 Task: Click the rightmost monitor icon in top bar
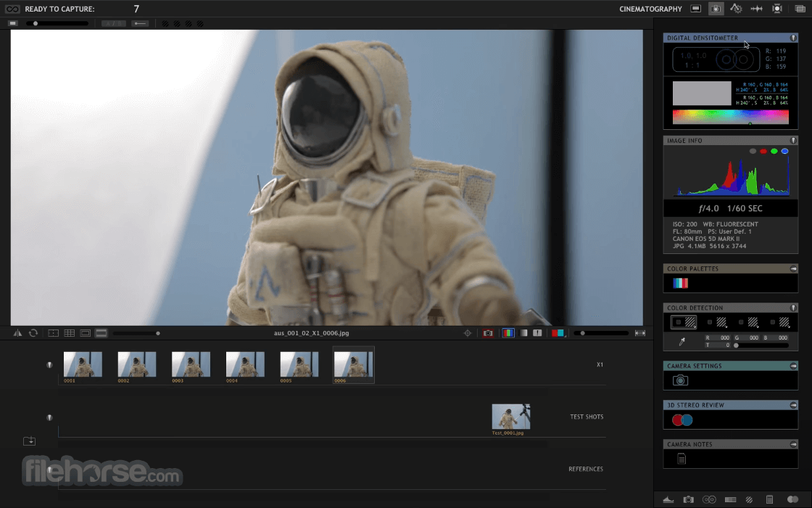(x=800, y=9)
